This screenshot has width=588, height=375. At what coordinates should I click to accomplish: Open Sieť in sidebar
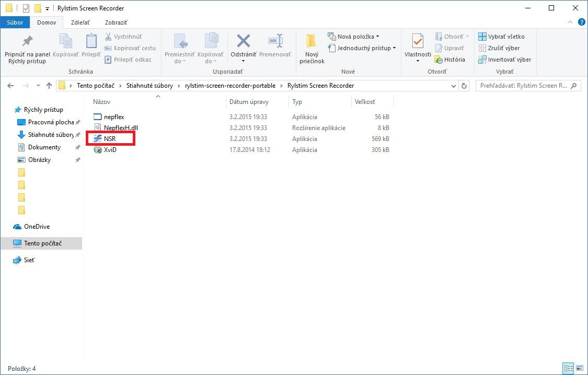[x=24, y=260]
